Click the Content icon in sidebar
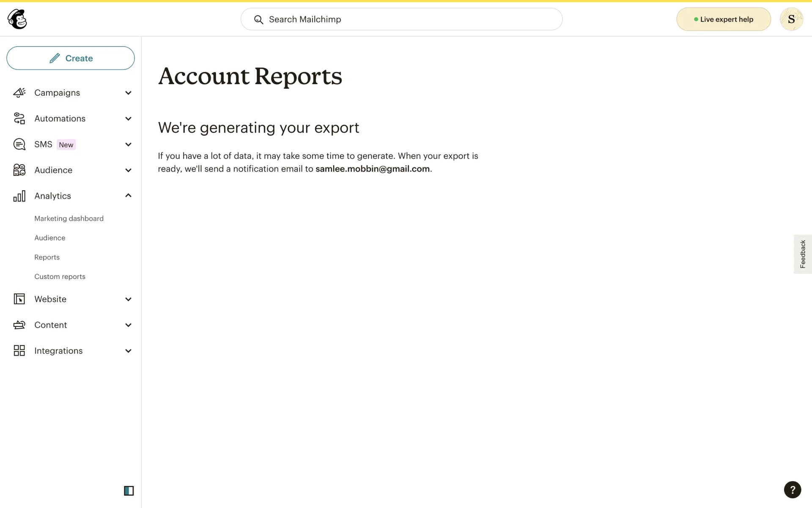The height and width of the screenshot is (508, 812). tap(19, 325)
